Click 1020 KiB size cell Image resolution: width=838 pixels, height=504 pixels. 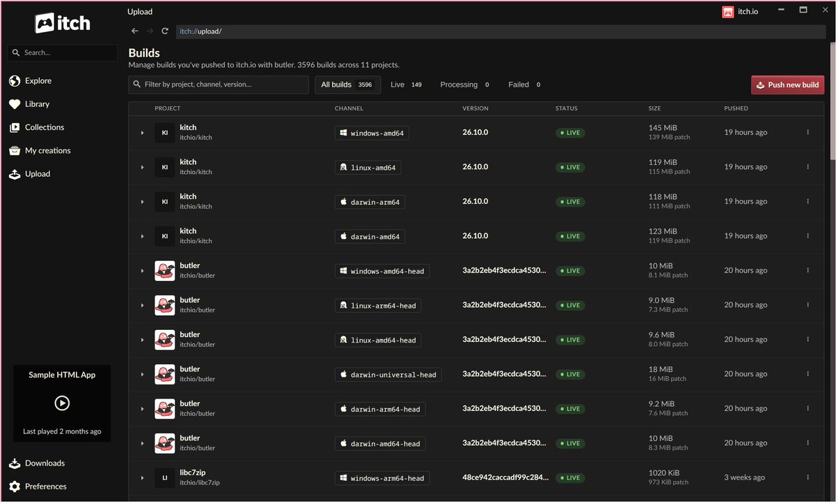click(664, 473)
